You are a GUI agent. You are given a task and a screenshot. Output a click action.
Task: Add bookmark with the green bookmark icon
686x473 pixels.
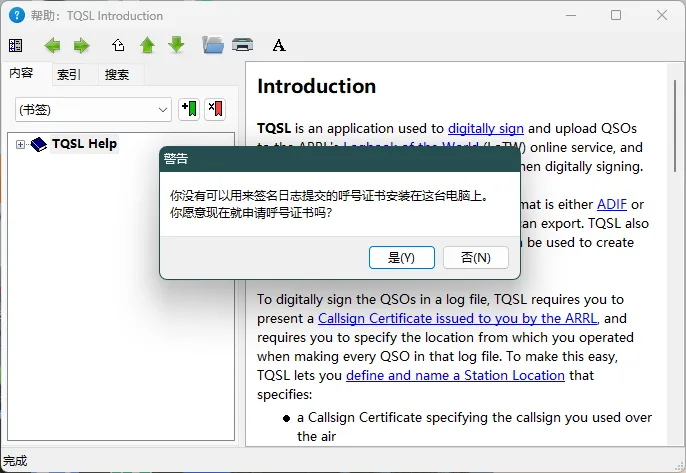click(x=188, y=109)
